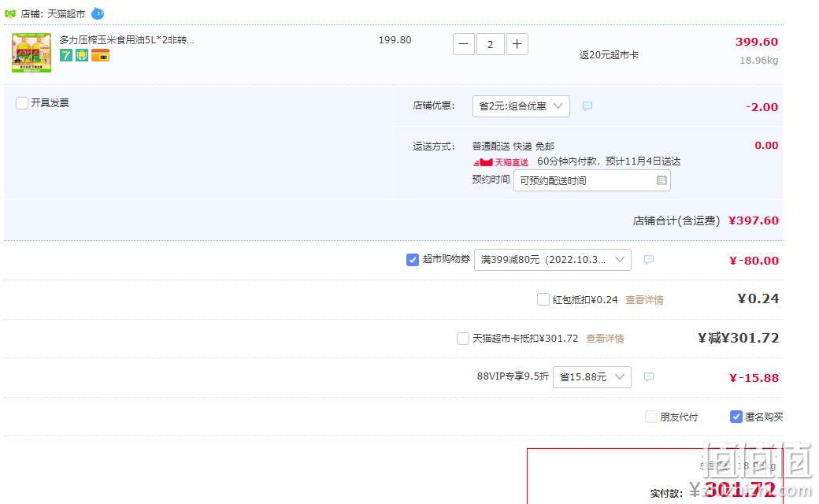Open the 88VIP 省15.88元 dropdown
819x504 pixels.
coord(591,377)
